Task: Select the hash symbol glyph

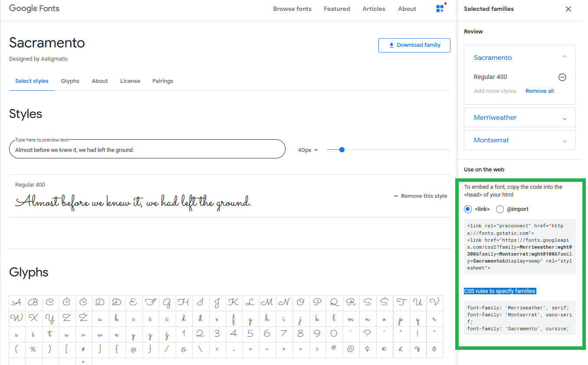Action: [x=84, y=349]
